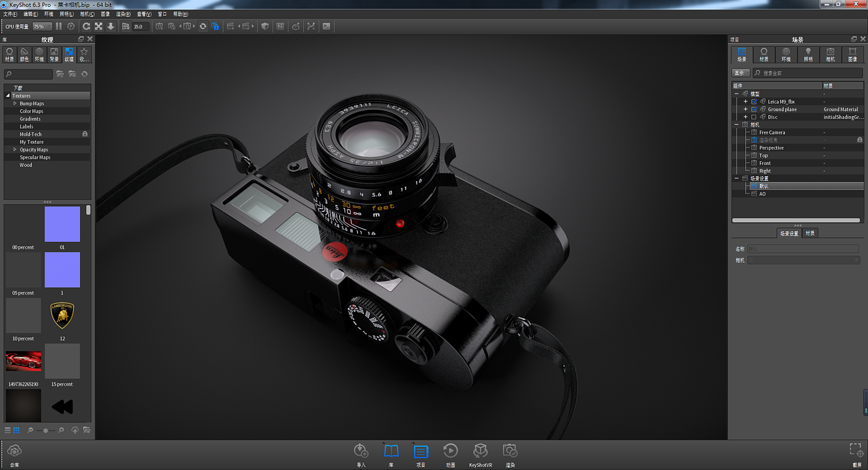Open the Render (渲染) dialog from bottom toolbar
The image size is (868, 470).
pyautogui.click(x=510, y=451)
